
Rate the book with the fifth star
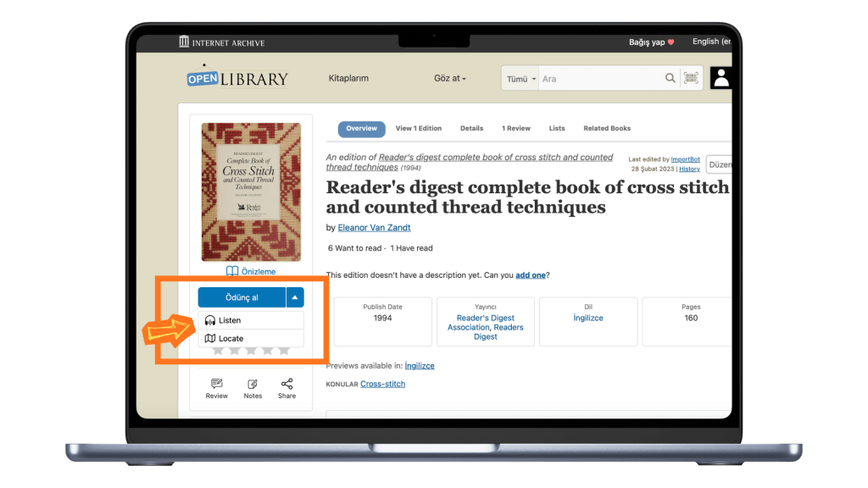click(284, 351)
